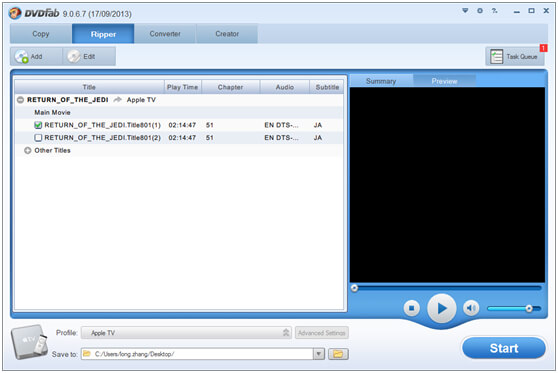This screenshot has width=558, height=373.
Task: Mute the preview volume
Action: [471, 308]
